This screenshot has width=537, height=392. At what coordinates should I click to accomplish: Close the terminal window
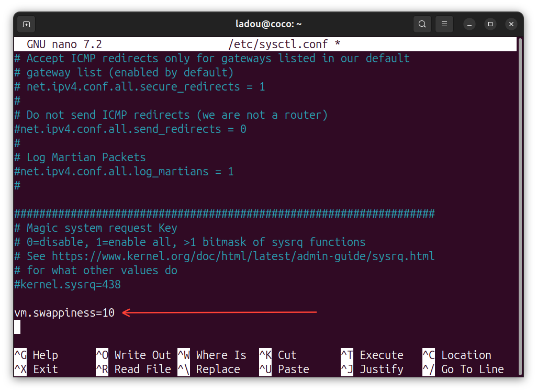[511, 24]
